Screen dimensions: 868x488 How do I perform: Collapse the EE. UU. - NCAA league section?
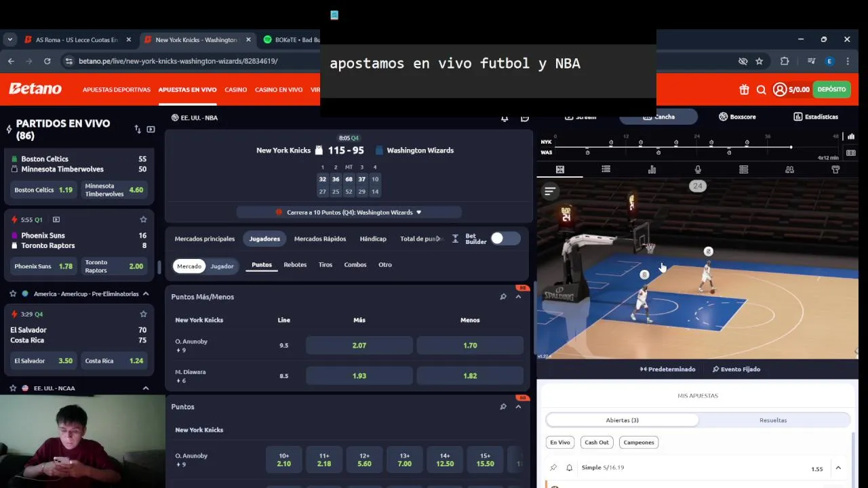(146, 388)
